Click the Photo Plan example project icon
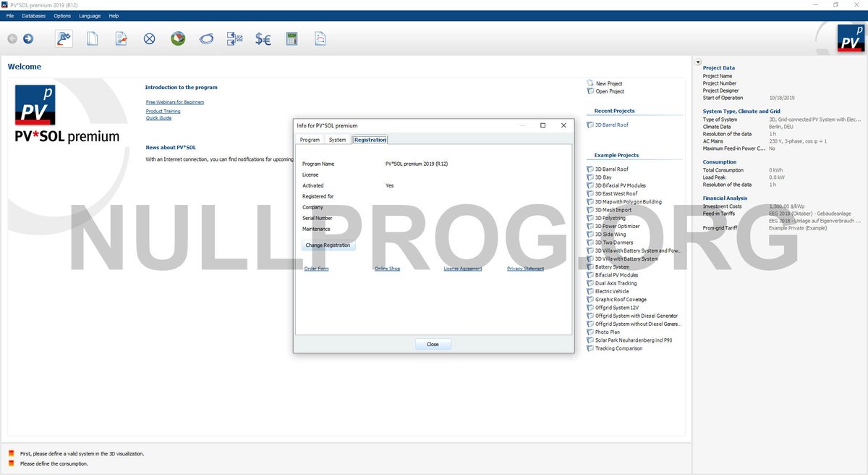The height and width of the screenshot is (475, 868). (590, 332)
